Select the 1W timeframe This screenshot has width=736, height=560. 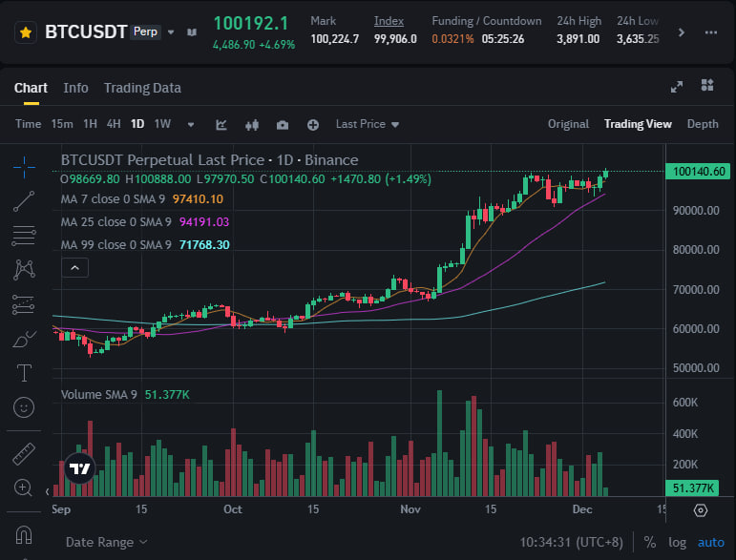[x=162, y=124]
